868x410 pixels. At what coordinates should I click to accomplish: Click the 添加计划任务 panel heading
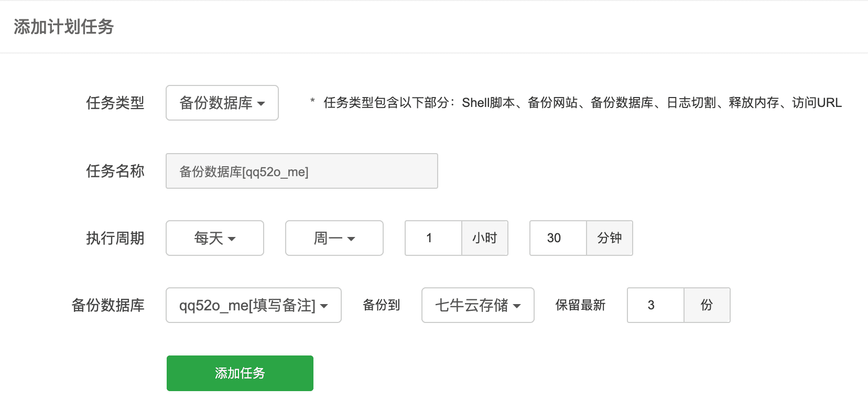[64, 27]
